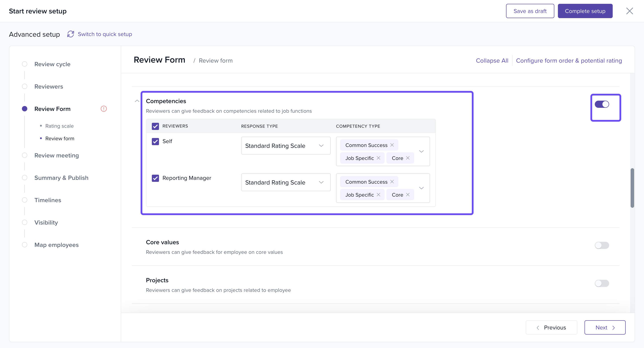
Task: Open Configure form order & potential rating link
Action: [x=569, y=61]
